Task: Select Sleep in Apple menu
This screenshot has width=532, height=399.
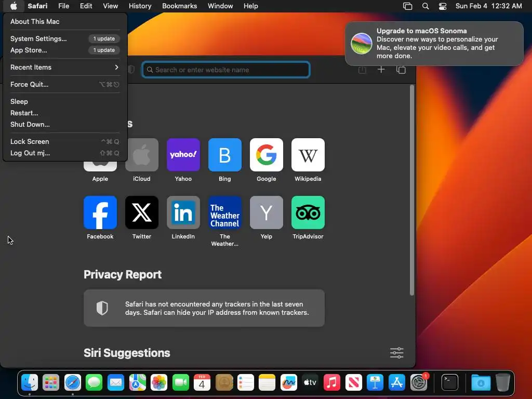Action: click(x=65, y=101)
